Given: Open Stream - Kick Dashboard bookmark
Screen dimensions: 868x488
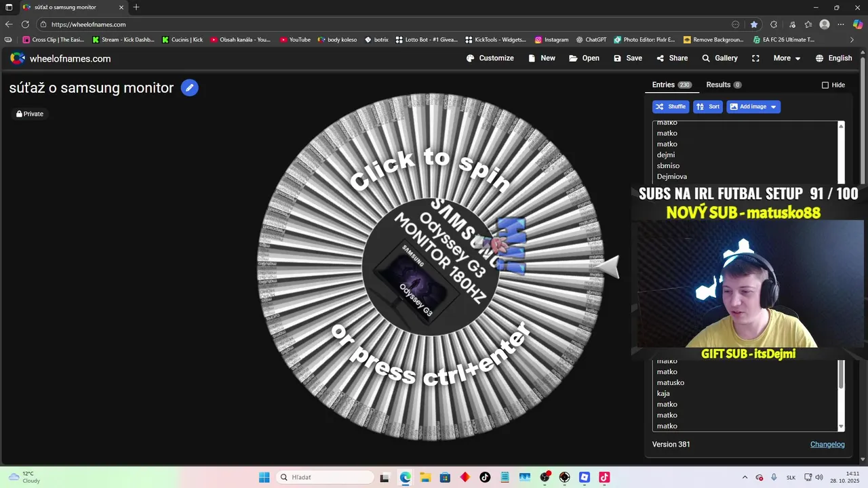Looking at the screenshot, I should 123,39.
